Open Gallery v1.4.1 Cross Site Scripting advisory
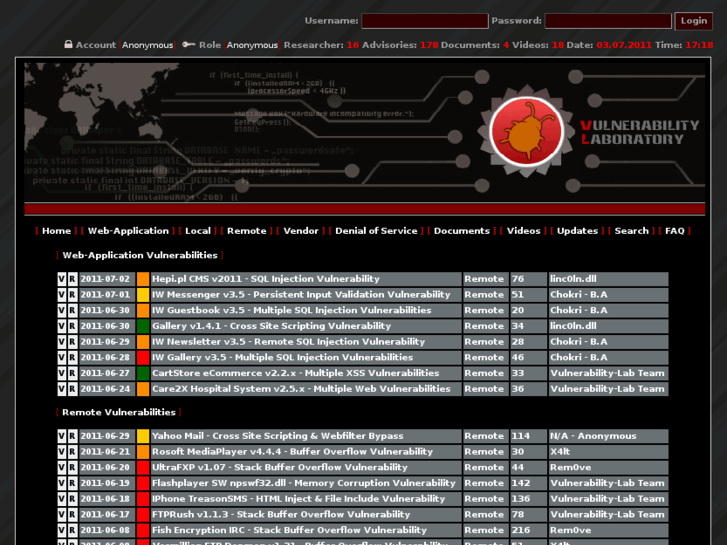The width and height of the screenshot is (727, 545). coord(272,327)
